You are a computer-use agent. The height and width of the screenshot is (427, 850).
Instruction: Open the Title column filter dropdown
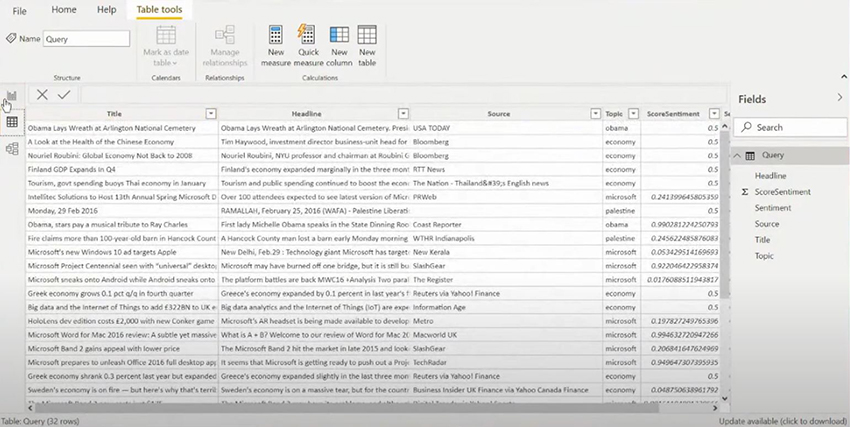pyautogui.click(x=211, y=114)
